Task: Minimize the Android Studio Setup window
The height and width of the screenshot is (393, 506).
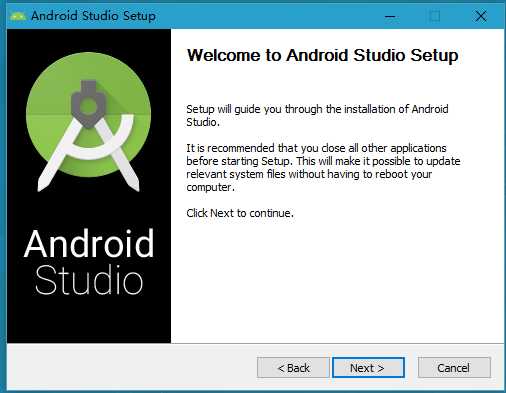Action: tap(390, 16)
